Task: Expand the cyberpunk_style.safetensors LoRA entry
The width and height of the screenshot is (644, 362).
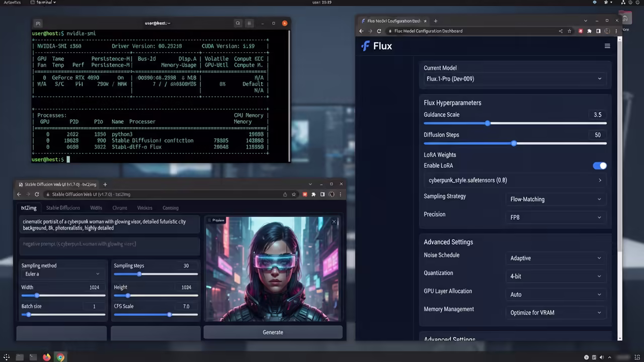Action: pyautogui.click(x=515, y=180)
